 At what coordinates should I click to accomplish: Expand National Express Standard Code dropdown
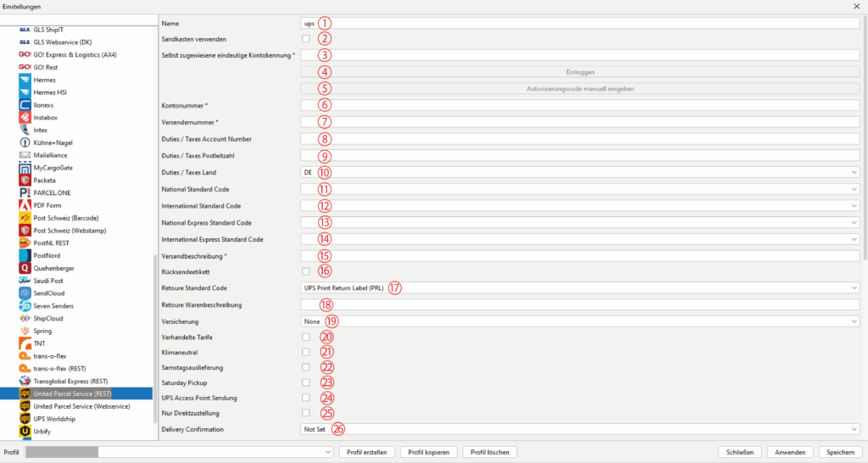tap(580, 223)
